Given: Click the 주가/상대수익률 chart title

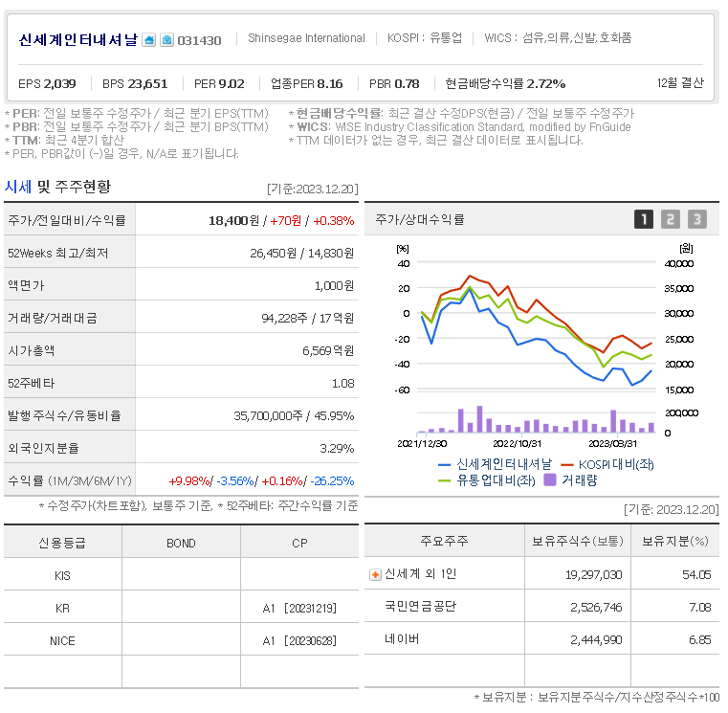Looking at the screenshot, I should 420,219.
